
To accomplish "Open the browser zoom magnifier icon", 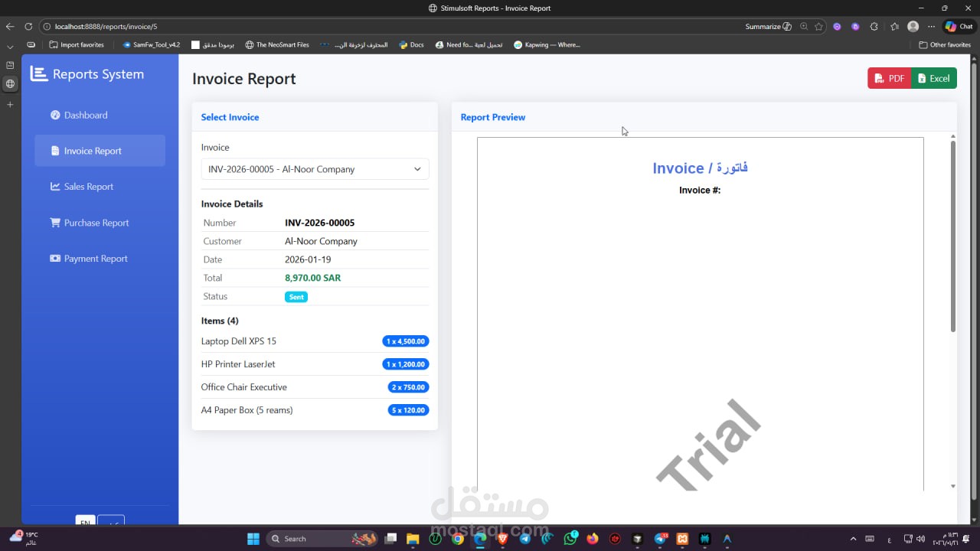I will 803,26.
